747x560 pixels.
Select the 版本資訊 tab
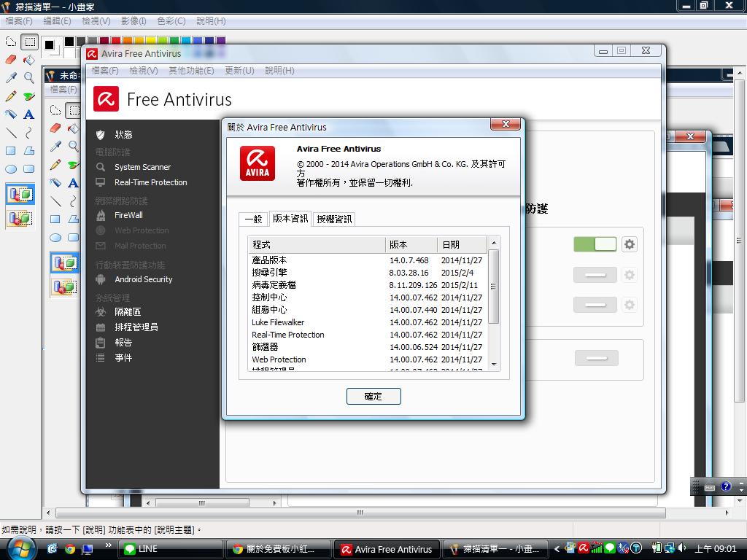[x=290, y=218]
